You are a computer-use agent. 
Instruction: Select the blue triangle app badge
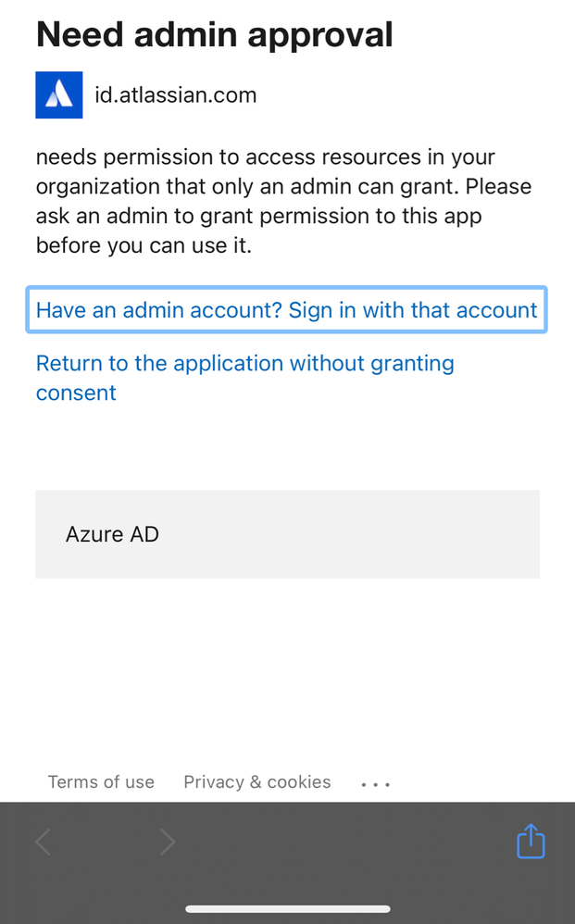click(x=58, y=94)
